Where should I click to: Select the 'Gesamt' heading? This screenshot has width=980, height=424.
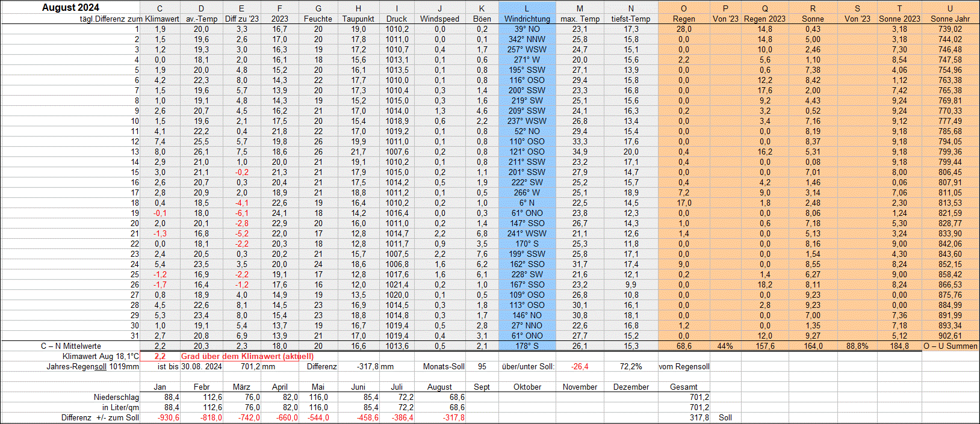point(684,387)
